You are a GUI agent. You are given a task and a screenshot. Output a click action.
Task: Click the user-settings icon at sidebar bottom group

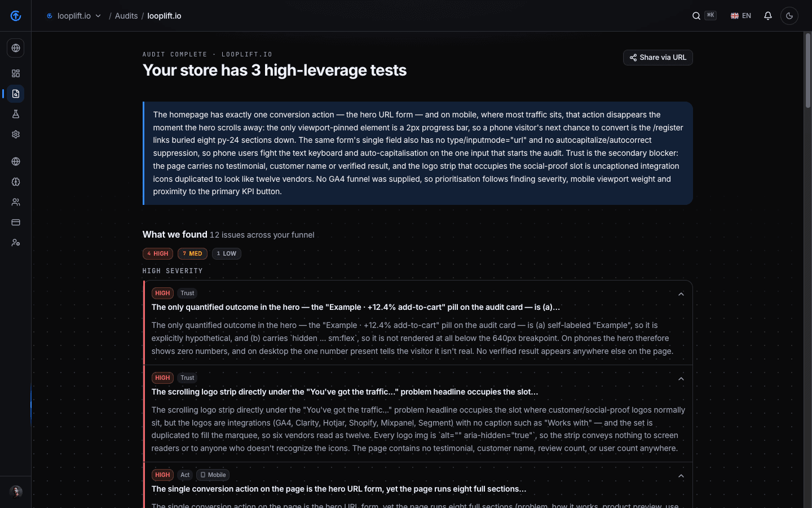point(16,243)
